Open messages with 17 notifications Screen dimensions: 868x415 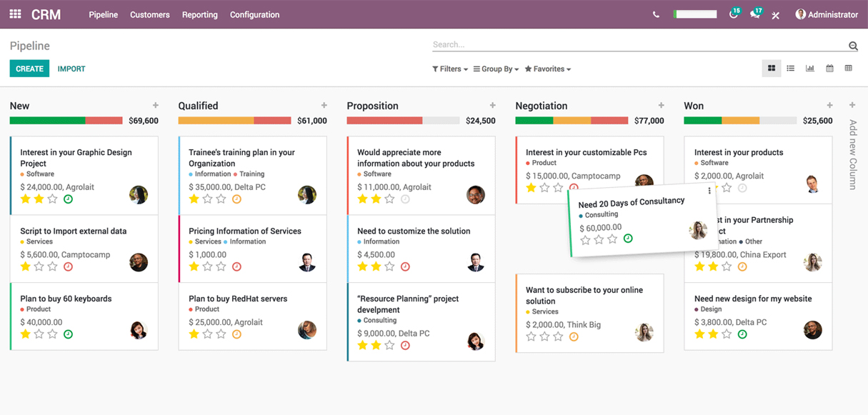tap(754, 15)
